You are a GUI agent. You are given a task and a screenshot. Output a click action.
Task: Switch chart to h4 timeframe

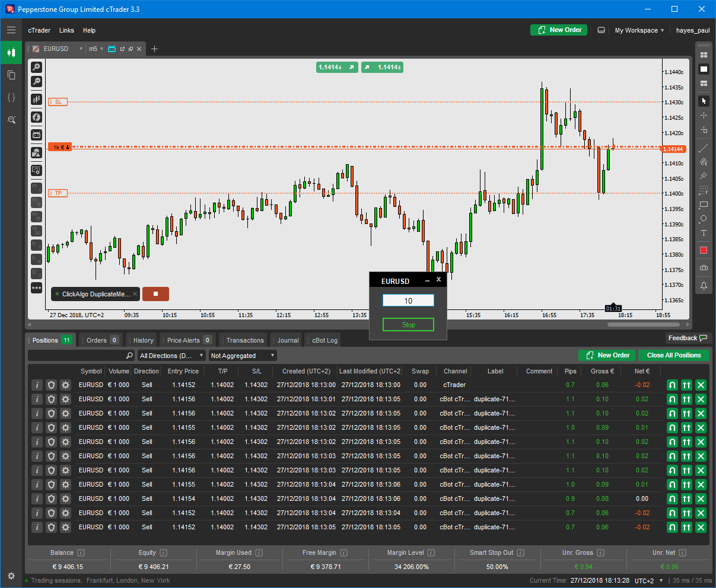click(x=36, y=260)
